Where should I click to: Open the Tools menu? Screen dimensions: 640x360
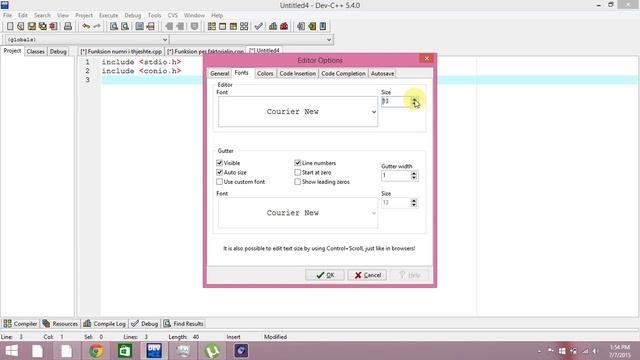tap(154, 15)
